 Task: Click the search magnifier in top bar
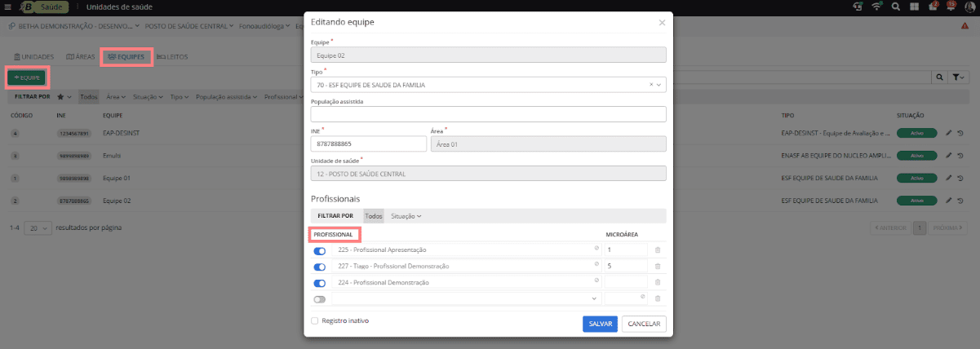point(896,7)
